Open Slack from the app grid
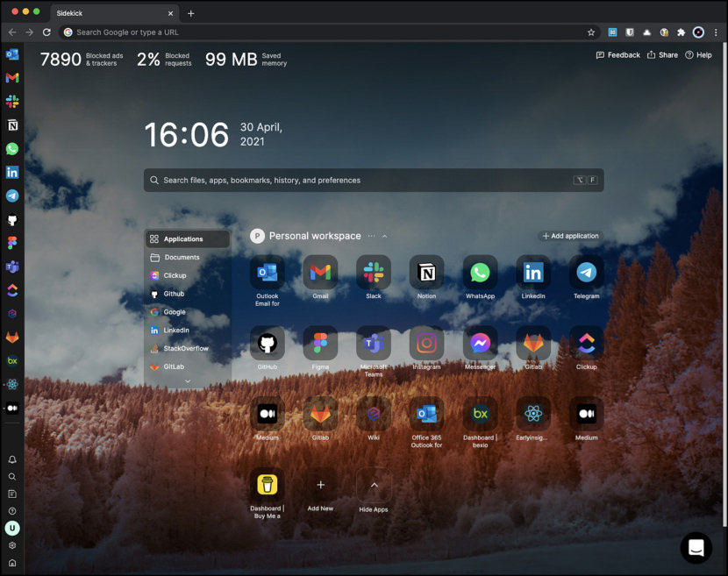 coord(374,272)
